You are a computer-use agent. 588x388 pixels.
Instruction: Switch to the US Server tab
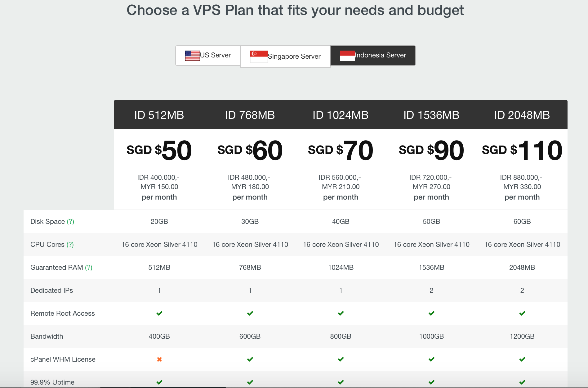pyautogui.click(x=208, y=56)
